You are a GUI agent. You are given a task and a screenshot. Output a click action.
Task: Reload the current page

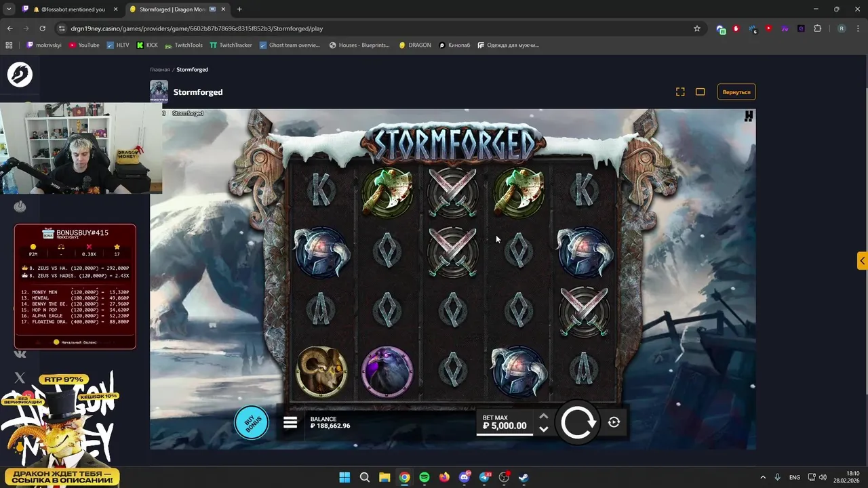tap(42, 28)
